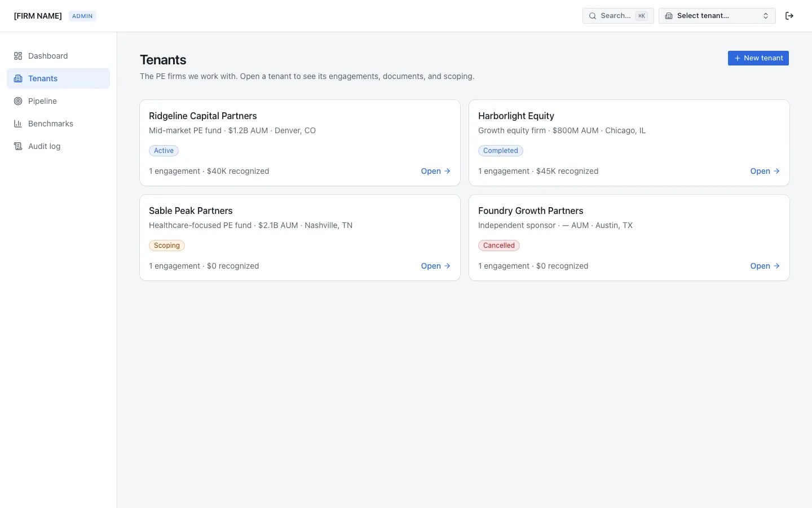This screenshot has height=508, width=812.
Task: Open Benchmarks in sidebar
Action: pos(58,124)
